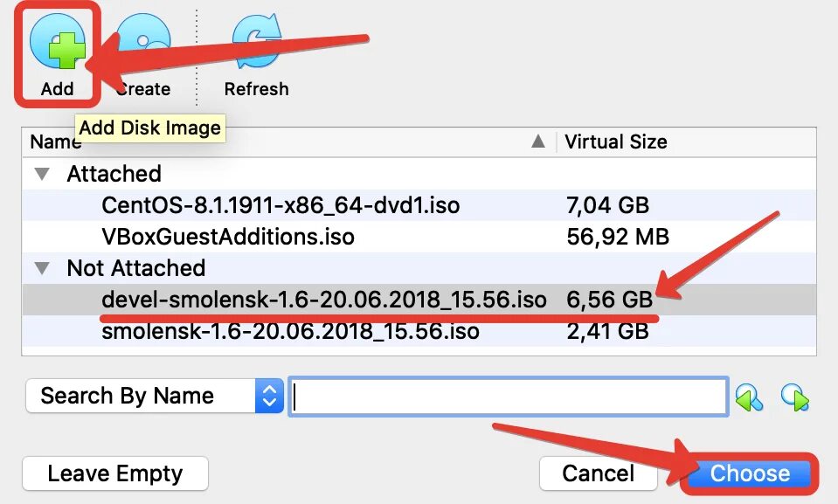This screenshot has width=838, height=504.
Task: Collapse the Not Attached group triangle
Action: (x=42, y=268)
